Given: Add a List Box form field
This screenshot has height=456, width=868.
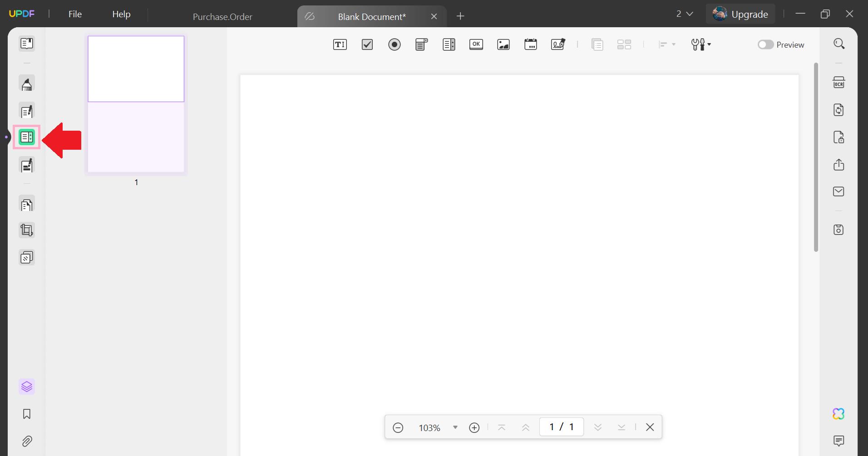Looking at the screenshot, I should tap(449, 44).
